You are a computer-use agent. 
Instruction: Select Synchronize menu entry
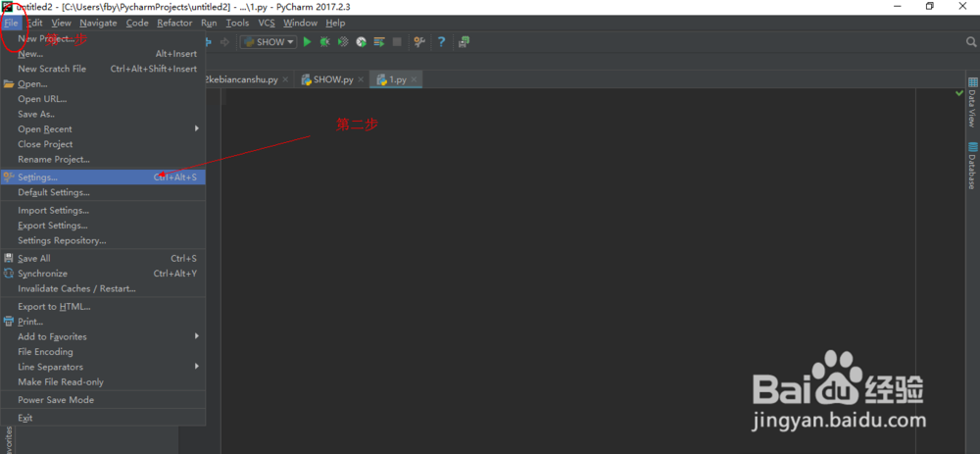click(103, 274)
